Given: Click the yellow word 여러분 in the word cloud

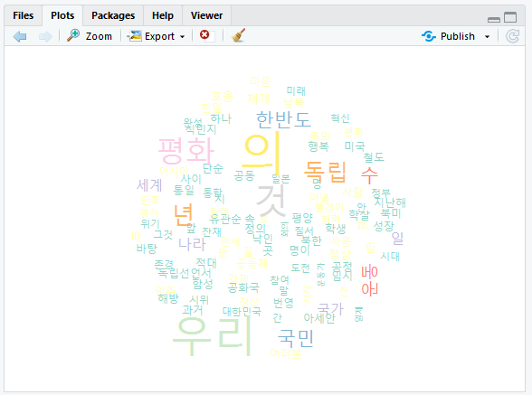Looking at the screenshot, I should [285, 353].
